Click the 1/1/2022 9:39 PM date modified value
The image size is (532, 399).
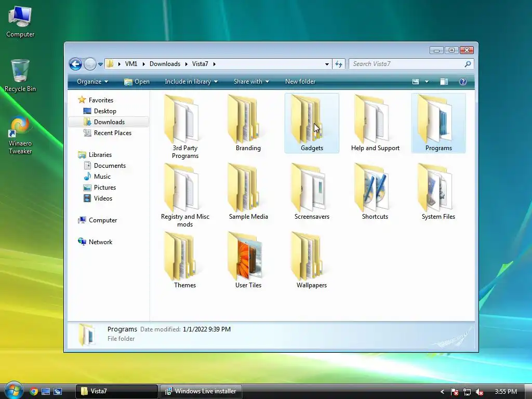pos(207,329)
